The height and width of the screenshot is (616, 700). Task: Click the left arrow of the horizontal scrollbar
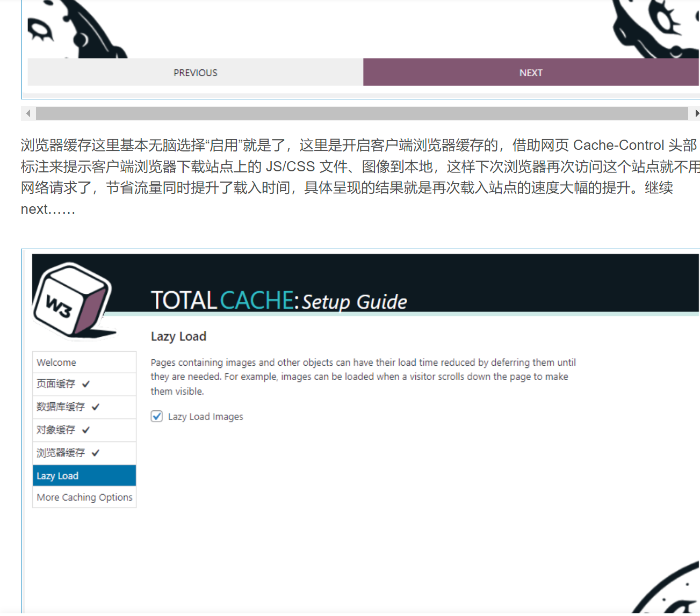28,113
